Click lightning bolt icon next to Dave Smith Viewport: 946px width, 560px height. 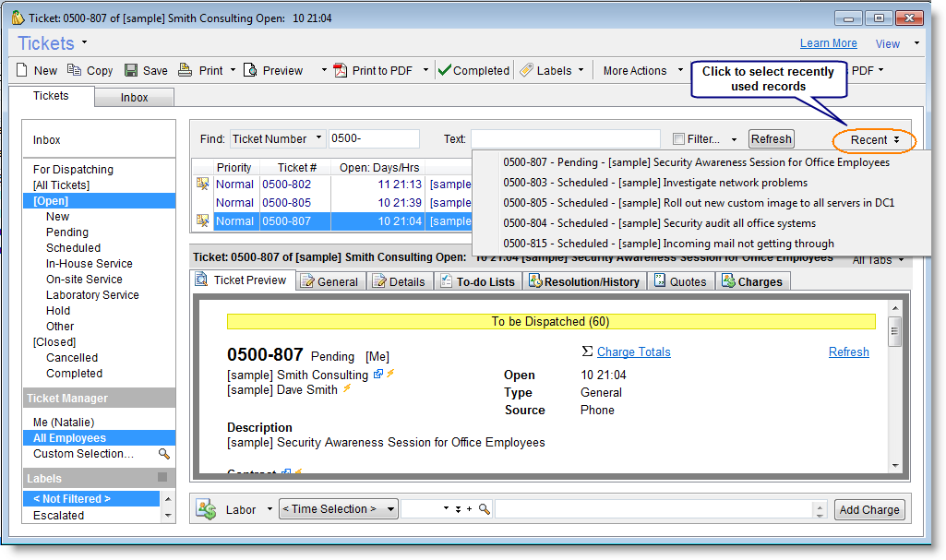coord(347,389)
